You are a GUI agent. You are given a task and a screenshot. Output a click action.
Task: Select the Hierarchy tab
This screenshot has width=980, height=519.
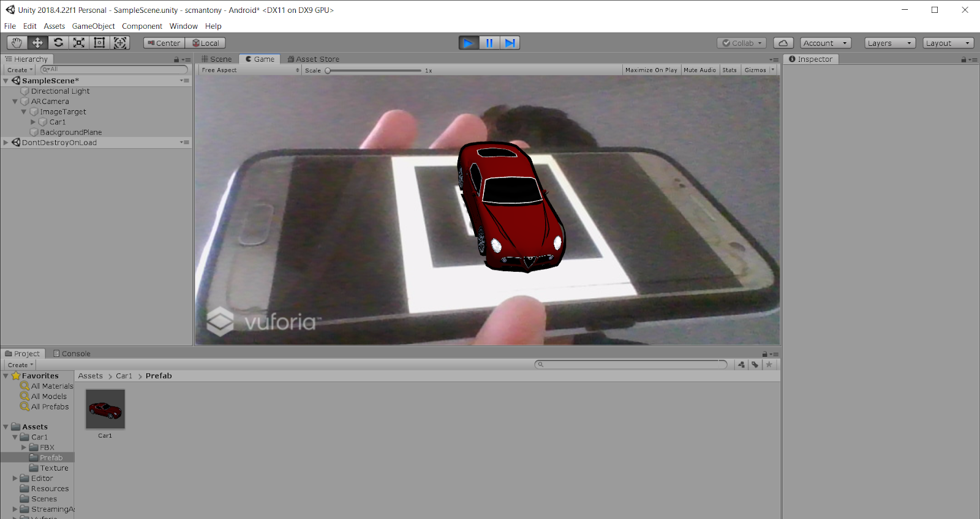26,59
